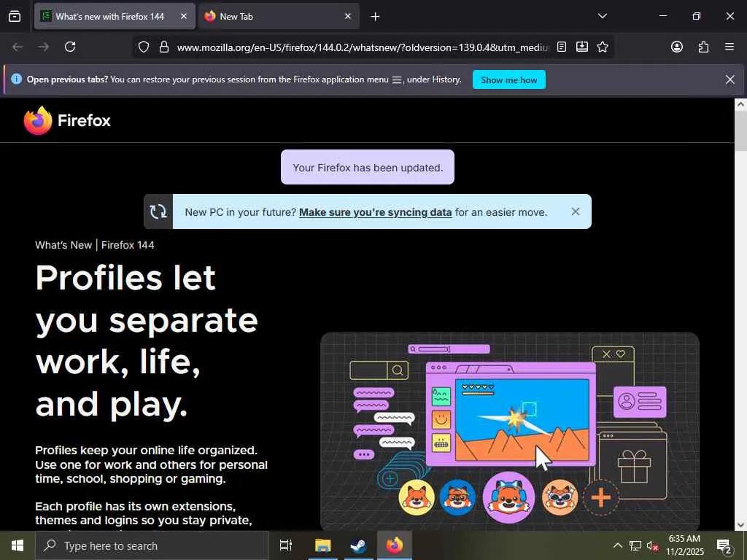The height and width of the screenshot is (560, 747).
Task: Minimize the Firefox window
Action: coord(662,16)
